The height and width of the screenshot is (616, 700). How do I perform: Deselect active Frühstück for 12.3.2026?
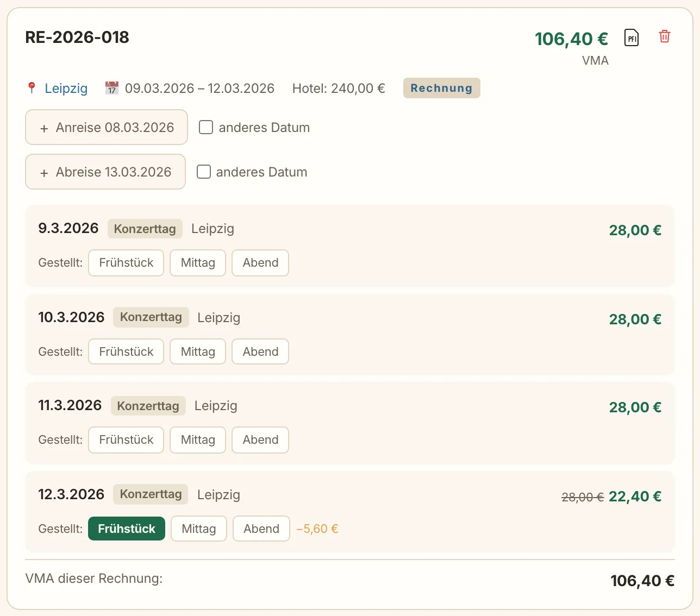[x=127, y=529]
